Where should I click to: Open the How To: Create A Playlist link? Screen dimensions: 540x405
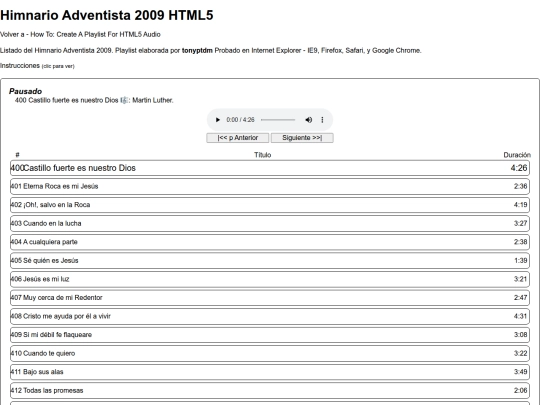(x=95, y=34)
